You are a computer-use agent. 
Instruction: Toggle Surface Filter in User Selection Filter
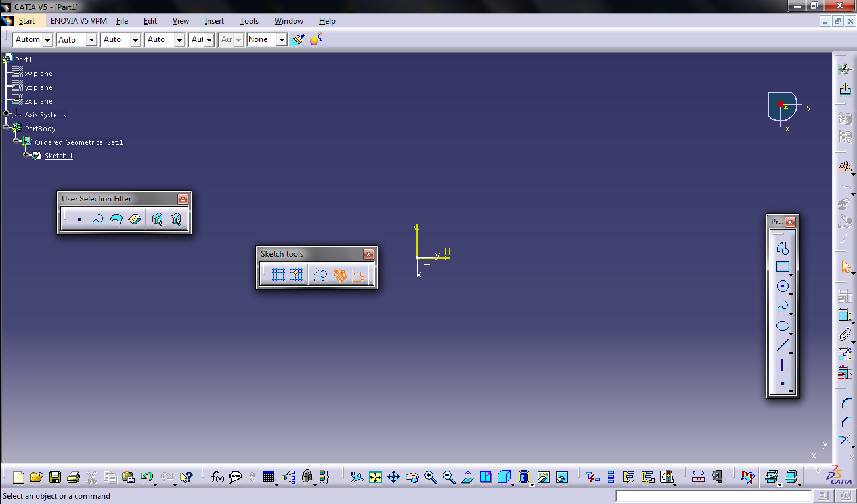(116, 220)
